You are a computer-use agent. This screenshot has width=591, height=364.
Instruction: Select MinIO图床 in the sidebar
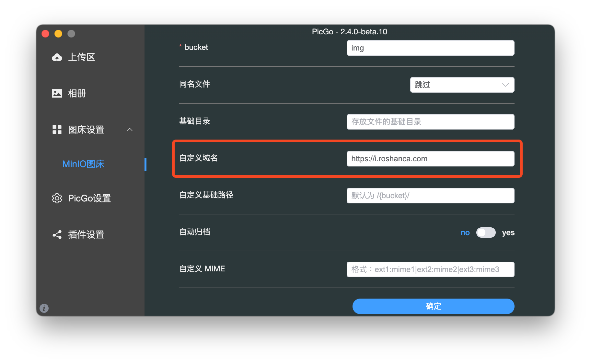pyautogui.click(x=83, y=164)
